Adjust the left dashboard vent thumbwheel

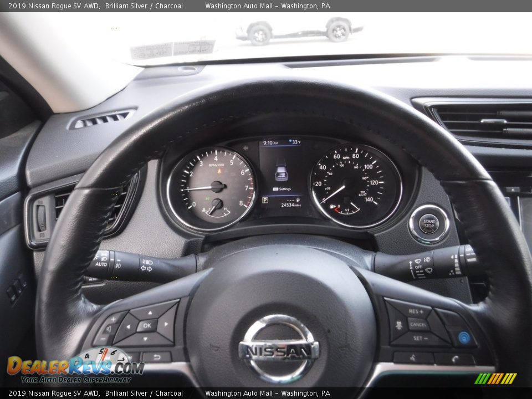click(41, 218)
